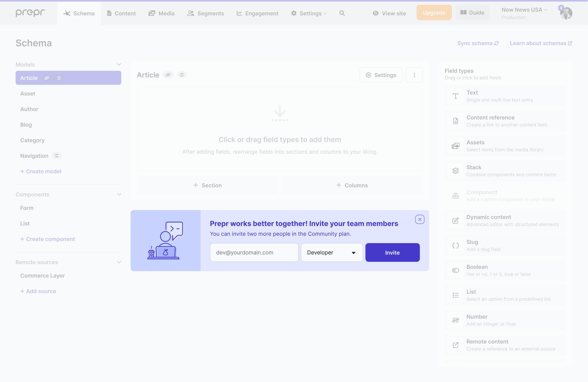Image resolution: width=588 pixels, height=382 pixels.
Task: Open the Guide
Action: point(472,13)
